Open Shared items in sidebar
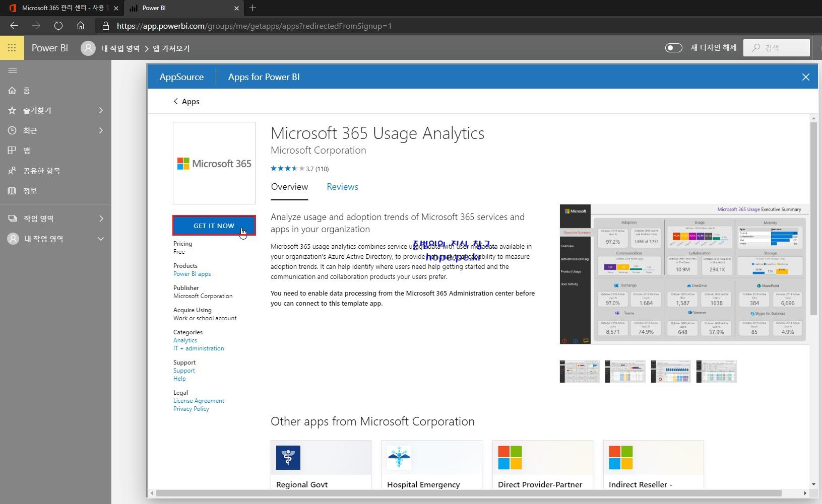 (12, 171)
